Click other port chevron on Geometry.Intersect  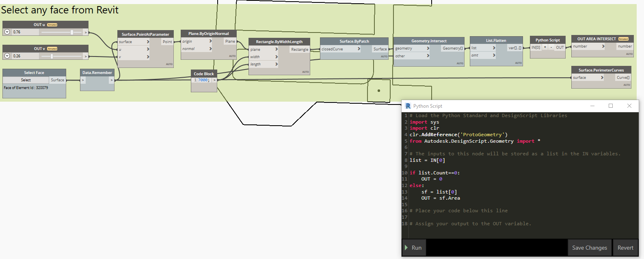tap(428, 56)
